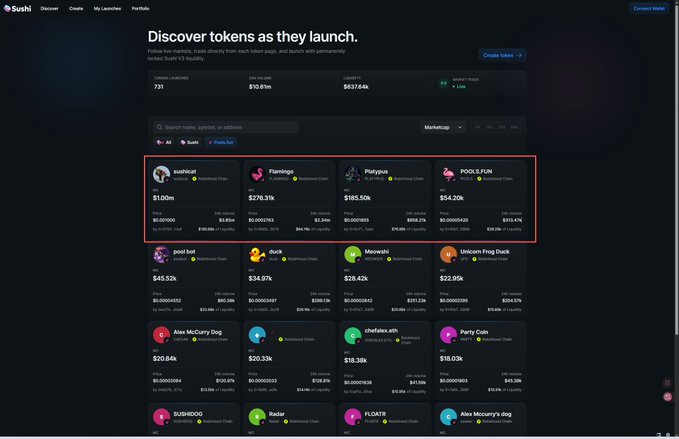Open the Alex McCurry Dog red avatar
679x439 pixels.
tap(161, 335)
